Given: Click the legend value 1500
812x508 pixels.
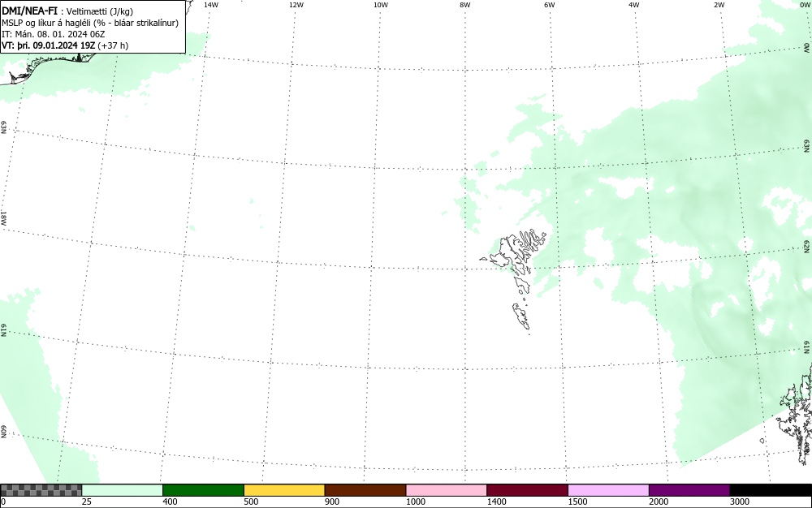Looking at the screenshot, I should pos(577,502).
